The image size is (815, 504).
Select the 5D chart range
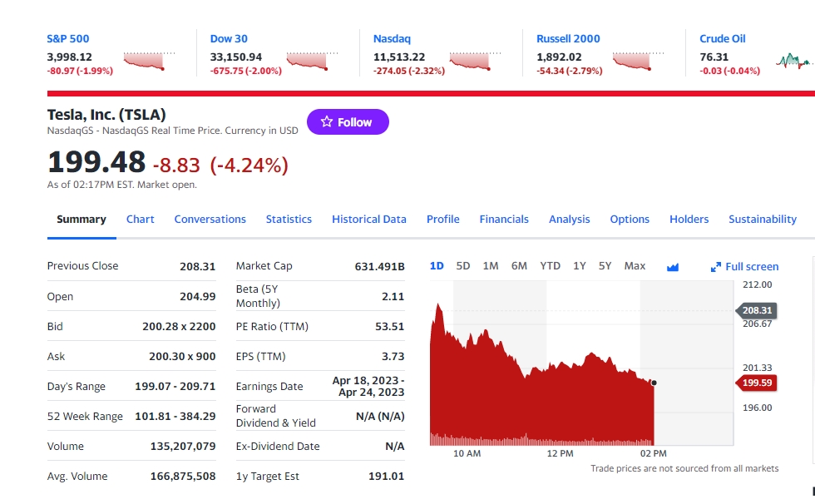click(x=463, y=266)
